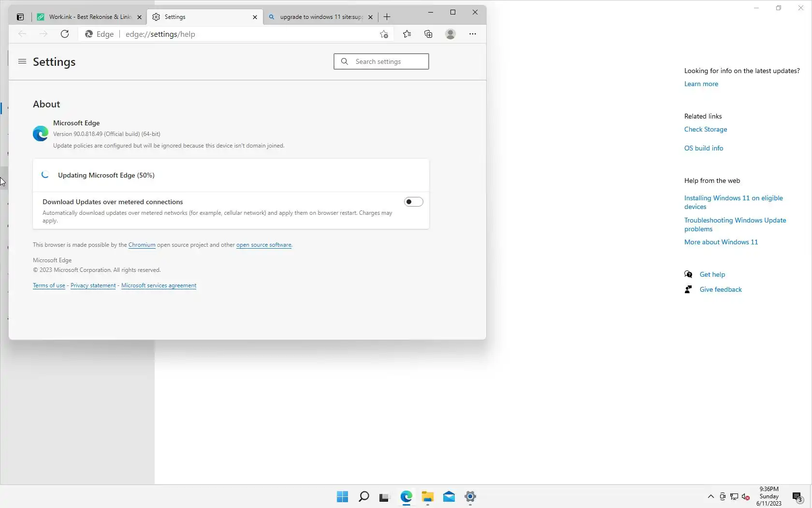
Task: Open the Collections icon
Action: pos(428,34)
